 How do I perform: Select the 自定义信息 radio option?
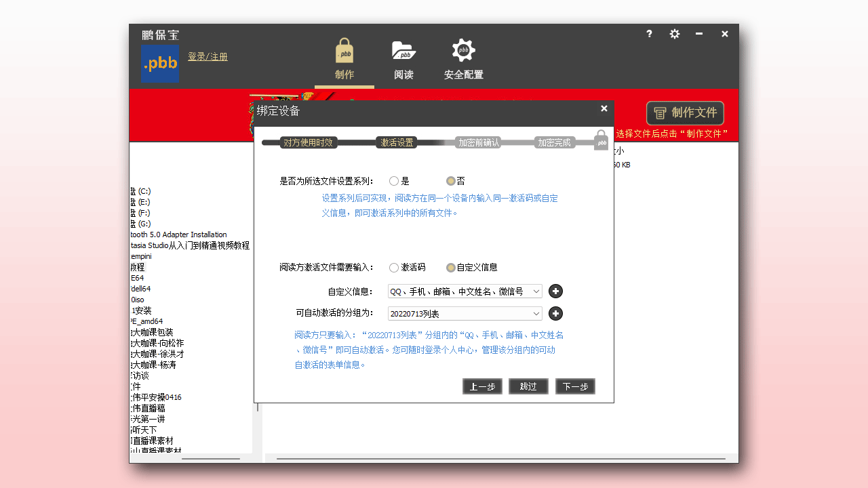(x=451, y=267)
